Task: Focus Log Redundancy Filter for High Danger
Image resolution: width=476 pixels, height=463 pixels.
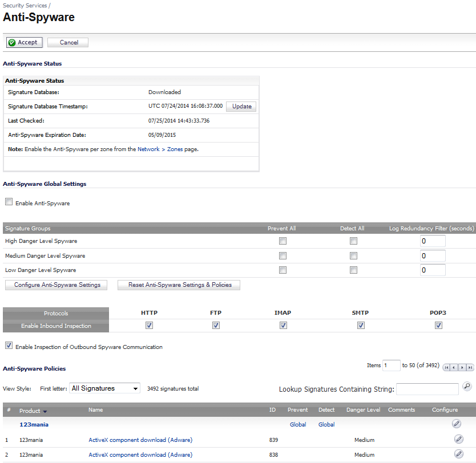Action: [x=433, y=241]
